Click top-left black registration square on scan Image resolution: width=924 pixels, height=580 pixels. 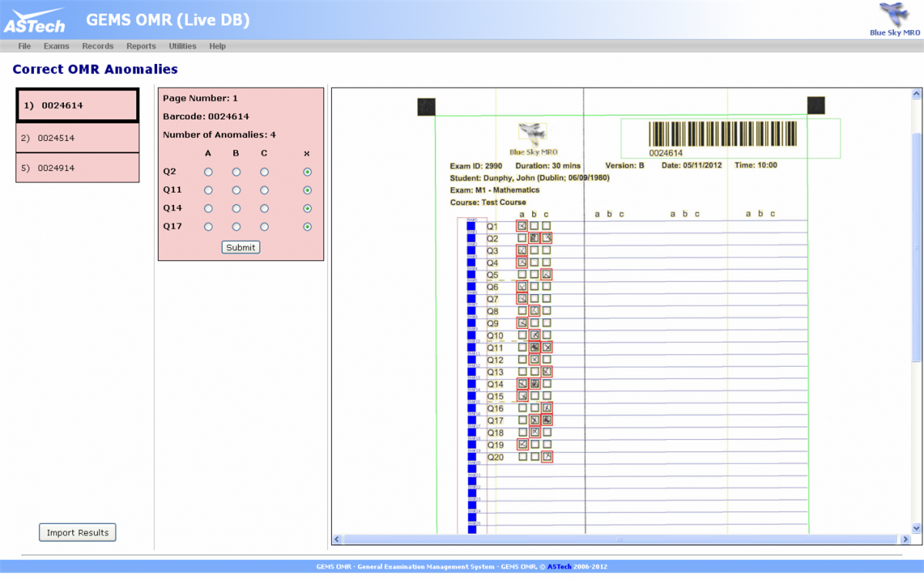[427, 106]
